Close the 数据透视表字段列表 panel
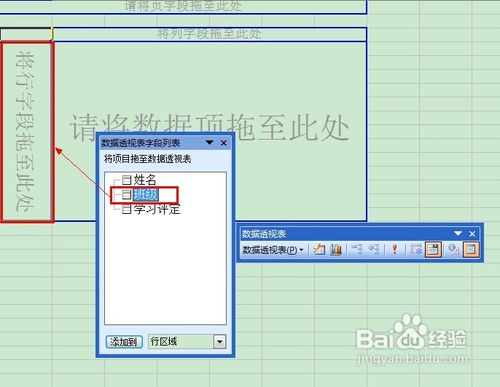The height and width of the screenshot is (387, 500). click(224, 143)
